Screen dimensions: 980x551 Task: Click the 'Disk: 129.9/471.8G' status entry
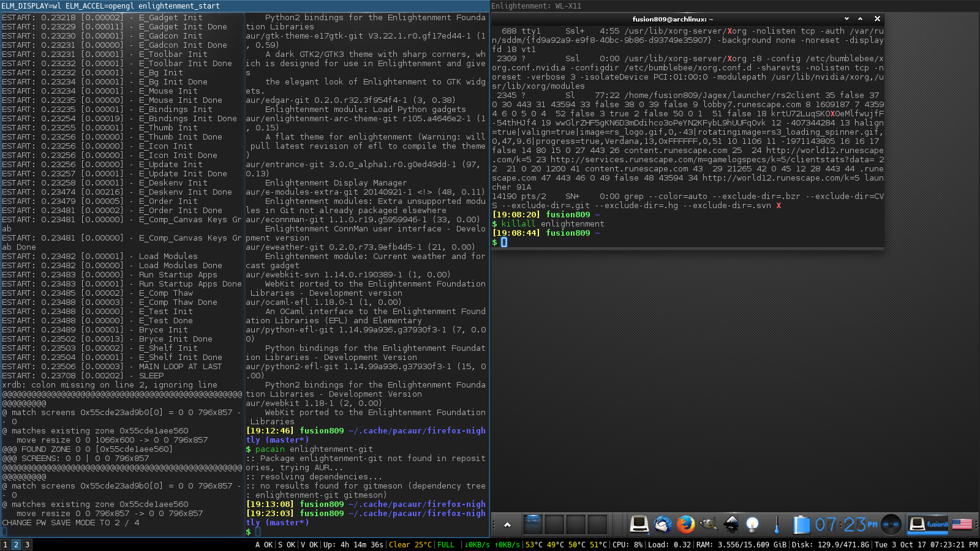831,544
